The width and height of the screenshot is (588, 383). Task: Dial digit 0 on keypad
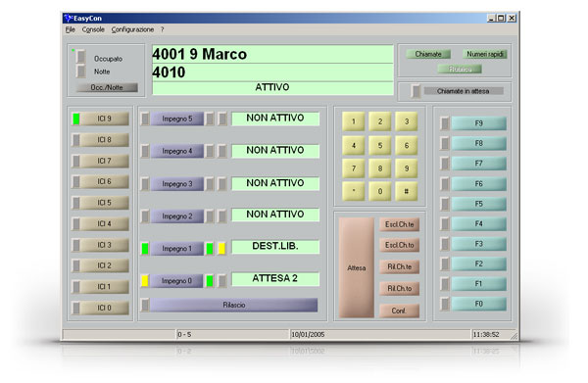380,192
